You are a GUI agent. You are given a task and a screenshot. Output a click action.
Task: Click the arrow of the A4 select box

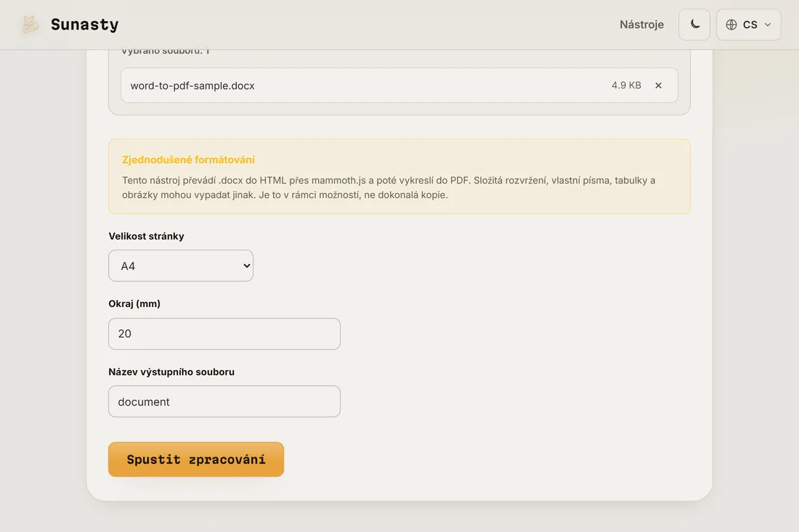coord(247,266)
